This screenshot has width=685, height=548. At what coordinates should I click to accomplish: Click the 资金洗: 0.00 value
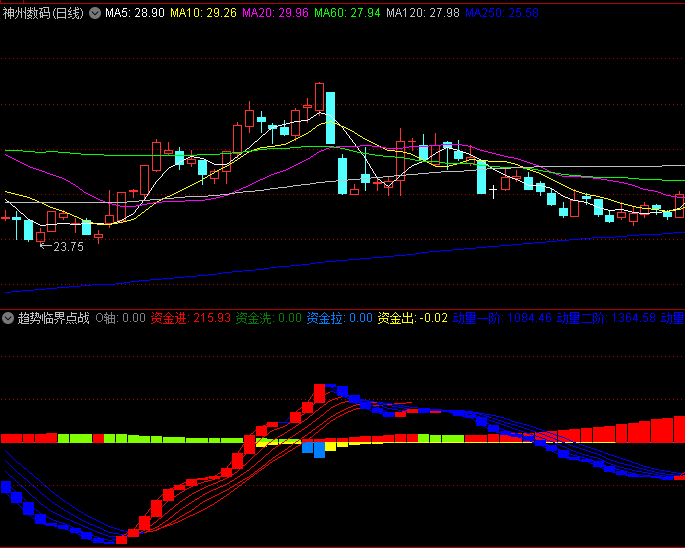coord(269,318)
